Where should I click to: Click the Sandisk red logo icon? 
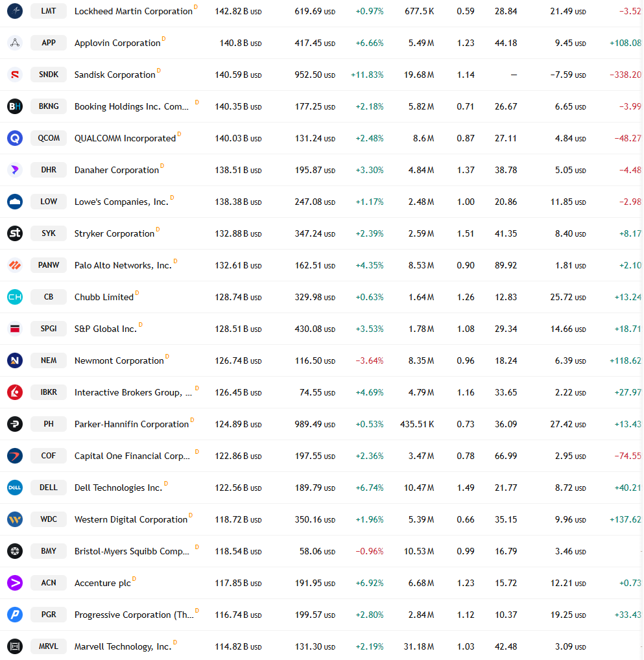tap(15, 75)
